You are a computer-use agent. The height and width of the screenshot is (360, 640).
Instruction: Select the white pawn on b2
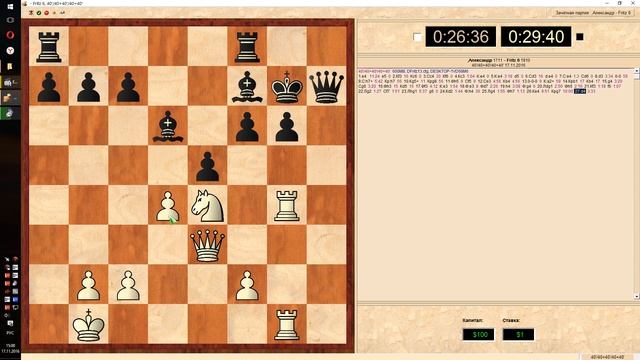[89, 285]
